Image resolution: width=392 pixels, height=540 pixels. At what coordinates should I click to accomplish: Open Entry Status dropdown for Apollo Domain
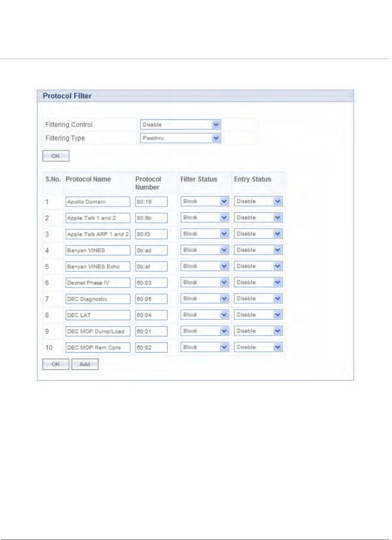pos(258,201)
